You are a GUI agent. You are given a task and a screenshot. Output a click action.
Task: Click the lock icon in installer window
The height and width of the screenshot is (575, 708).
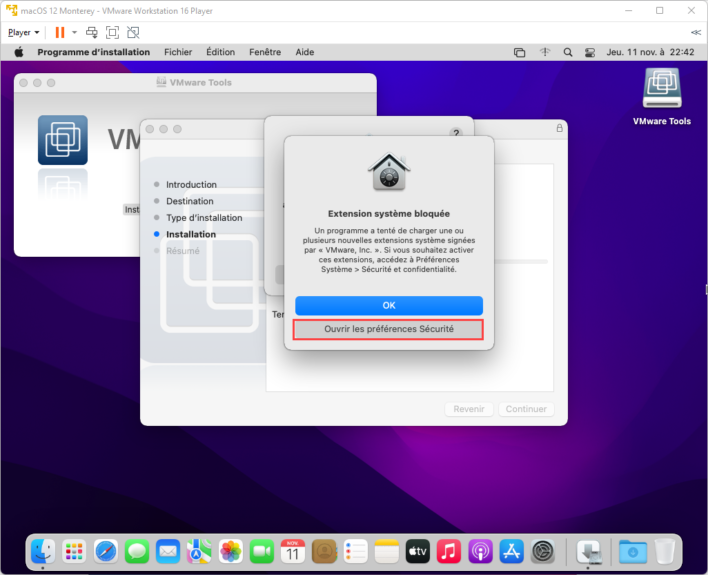[559, 128]
